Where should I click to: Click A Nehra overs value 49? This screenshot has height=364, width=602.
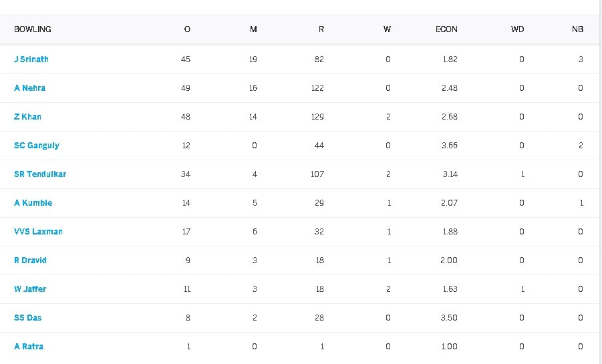(186, 88)
